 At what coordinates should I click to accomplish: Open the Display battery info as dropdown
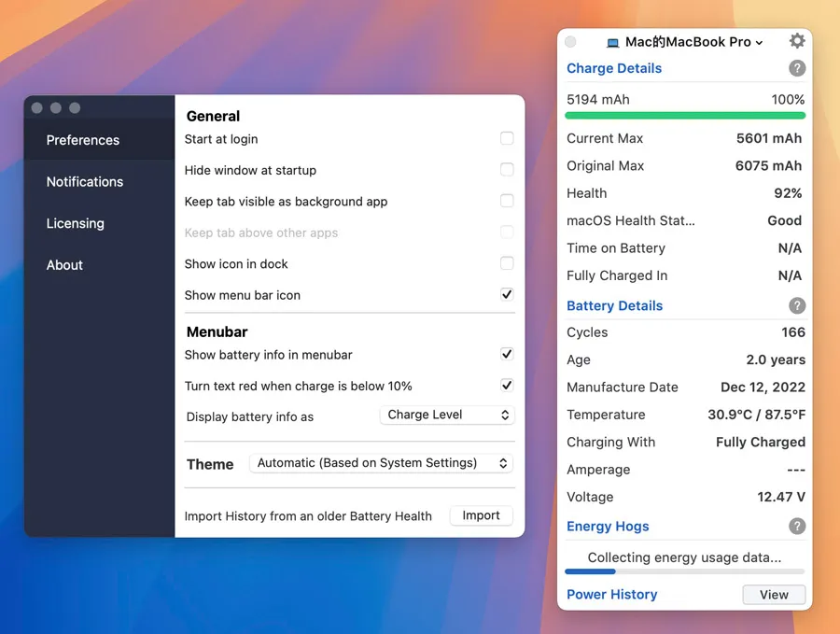pyautogui.click(x=447, y=415)
